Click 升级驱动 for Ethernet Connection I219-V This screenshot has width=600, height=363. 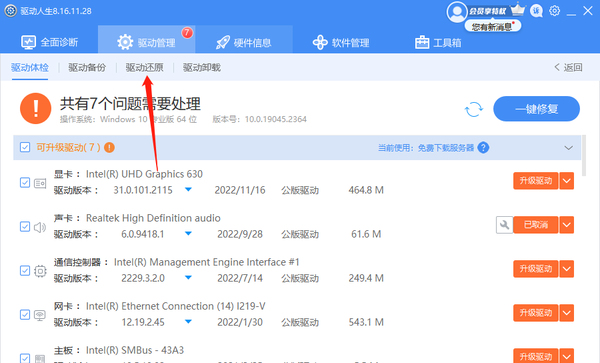tap(536, 313)
